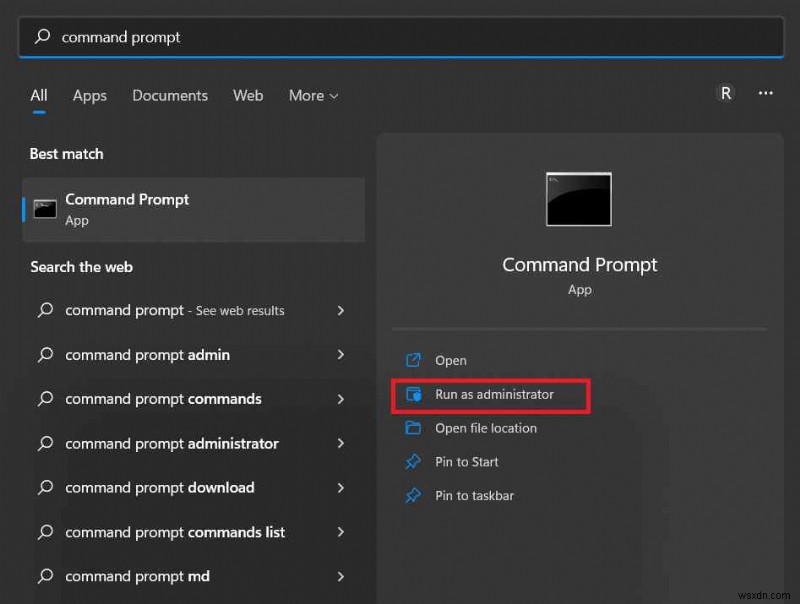Expand the command prompt download suggestion

click(x=341, y=488)
